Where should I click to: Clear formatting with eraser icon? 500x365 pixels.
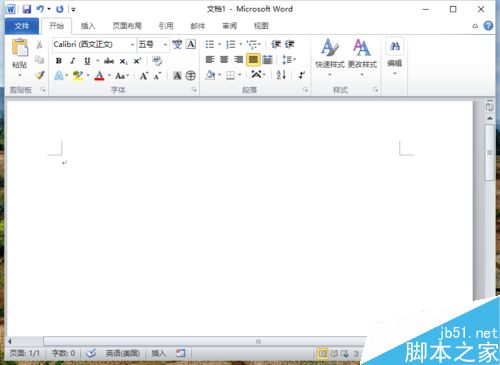(x=157, y=61)
